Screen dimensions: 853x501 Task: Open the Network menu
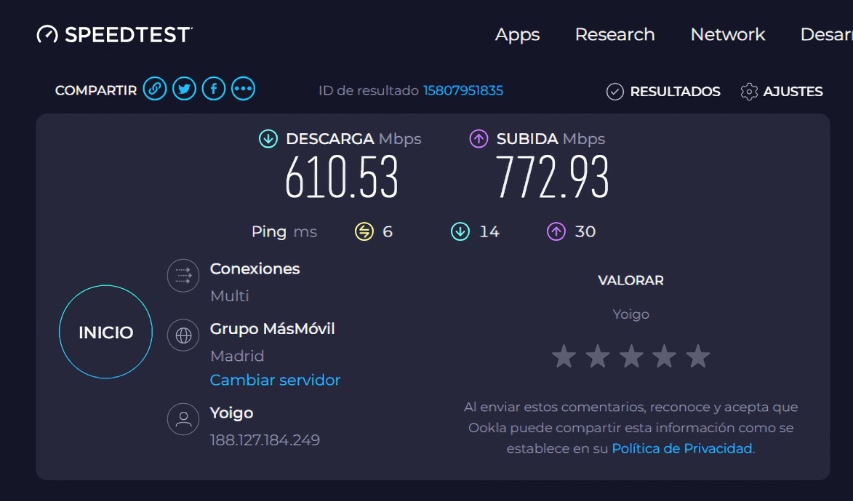click(x=728, y=34)
